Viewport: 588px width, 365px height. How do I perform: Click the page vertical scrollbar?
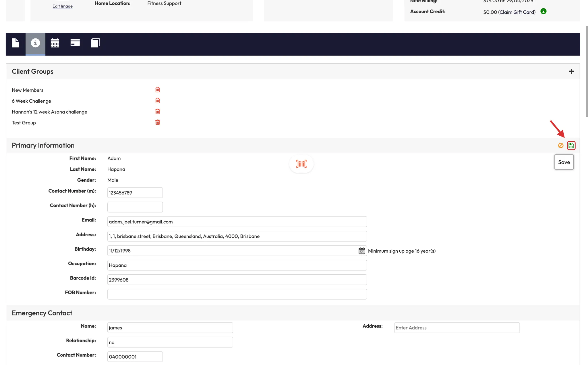[587, 72]
